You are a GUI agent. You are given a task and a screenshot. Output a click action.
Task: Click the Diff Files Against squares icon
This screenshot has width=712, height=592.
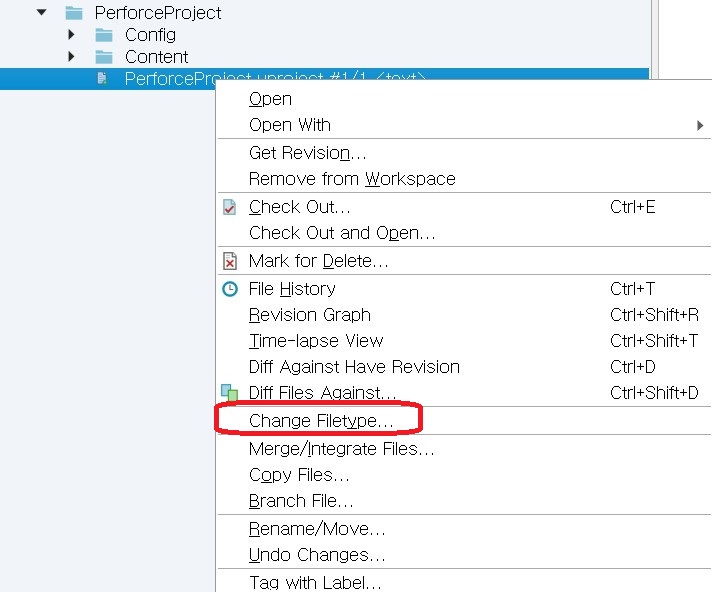coord(230,393)
